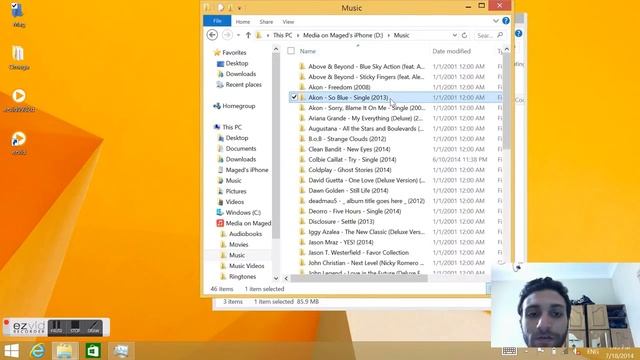Click the Back navigation arrow
The image size is (640, 360).
[212, 35]
